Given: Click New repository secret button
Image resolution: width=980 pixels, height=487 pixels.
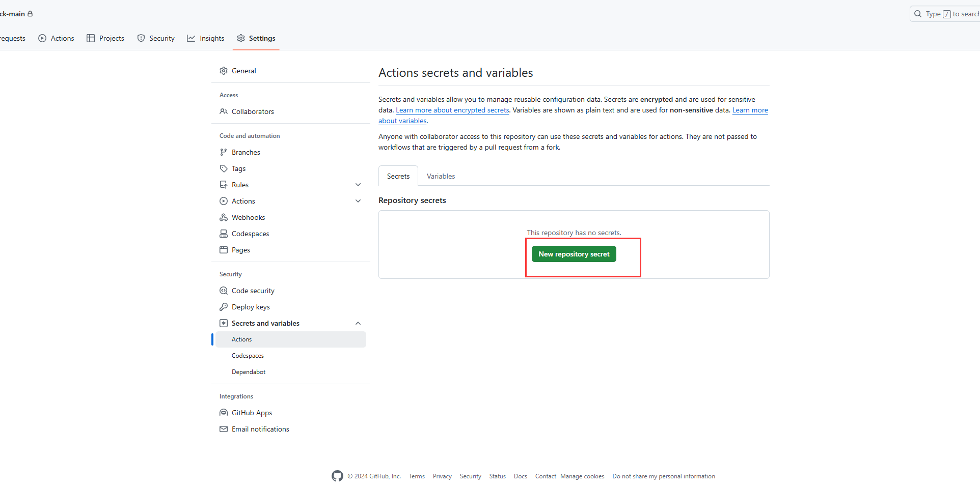Looking at the screenshot, I should coord(574,254).
